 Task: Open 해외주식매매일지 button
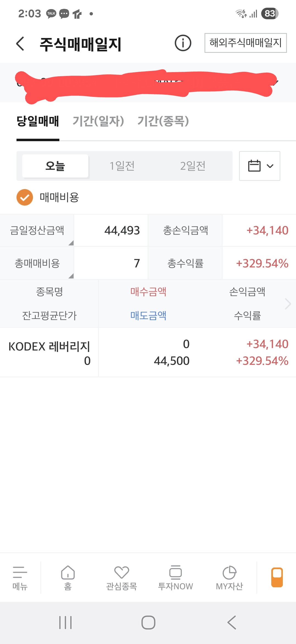pos(245,43)
